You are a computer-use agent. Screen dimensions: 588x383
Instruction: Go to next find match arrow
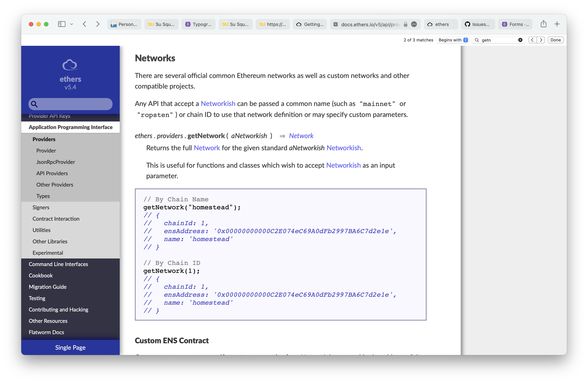click(x=541, y=40)
